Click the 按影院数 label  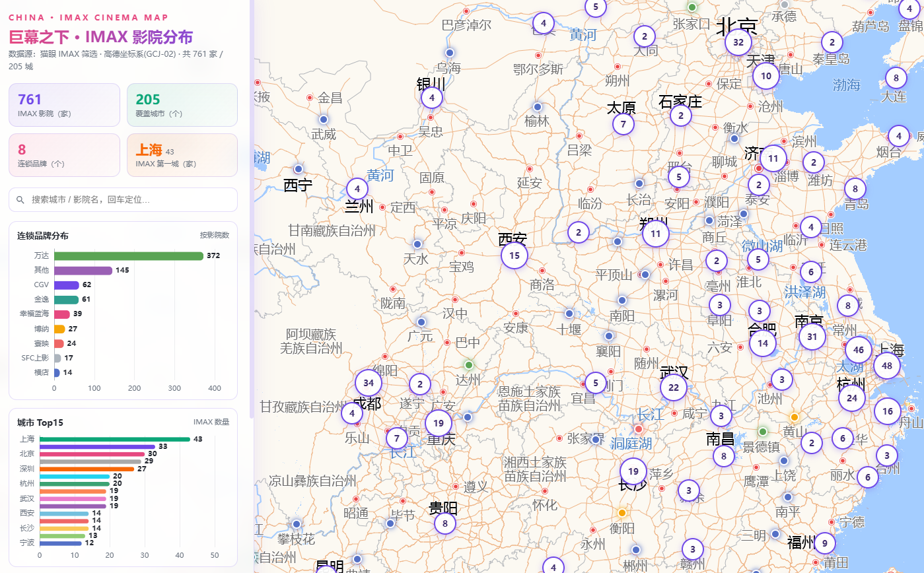215,235
